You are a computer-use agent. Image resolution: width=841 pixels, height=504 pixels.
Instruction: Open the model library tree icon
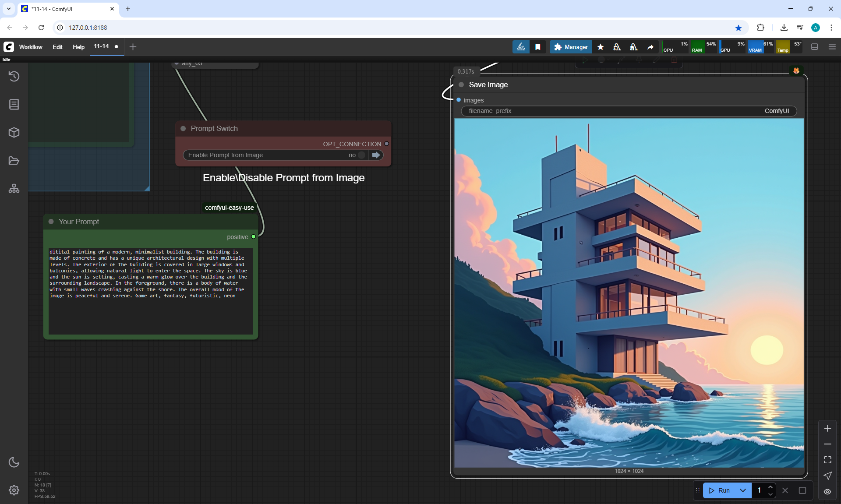(14, 188)
